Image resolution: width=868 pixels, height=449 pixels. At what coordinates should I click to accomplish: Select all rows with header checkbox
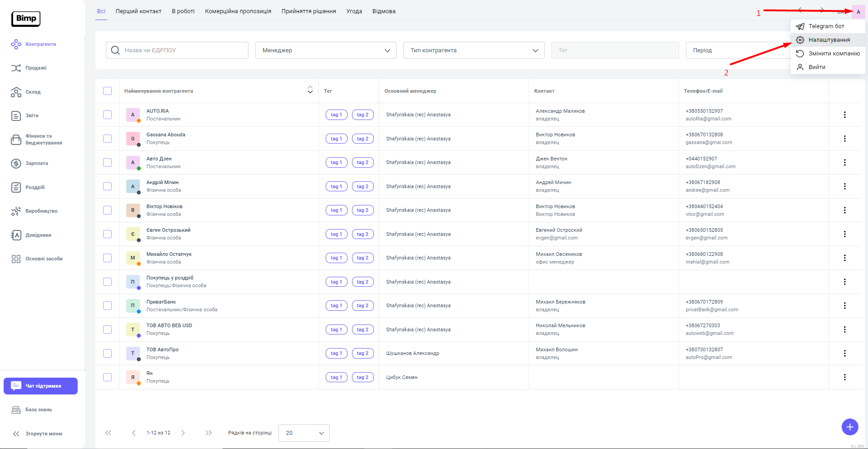pyautogui.click(x=107, y=91)
